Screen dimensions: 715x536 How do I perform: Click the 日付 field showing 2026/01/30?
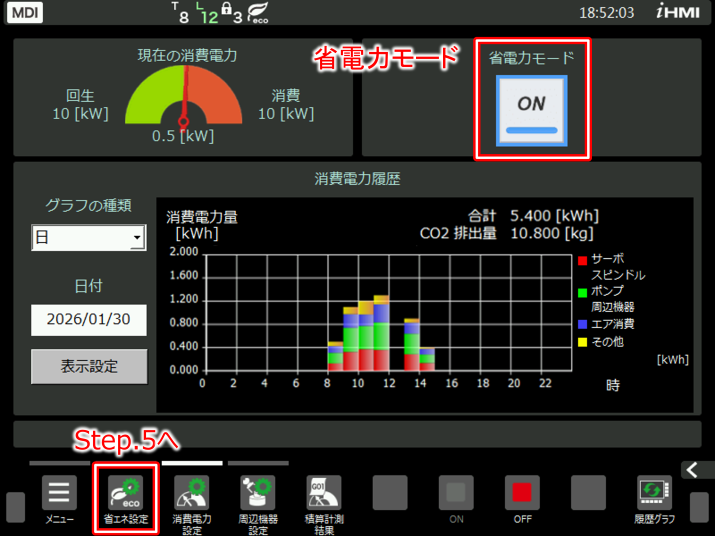(x=89, y=320)
